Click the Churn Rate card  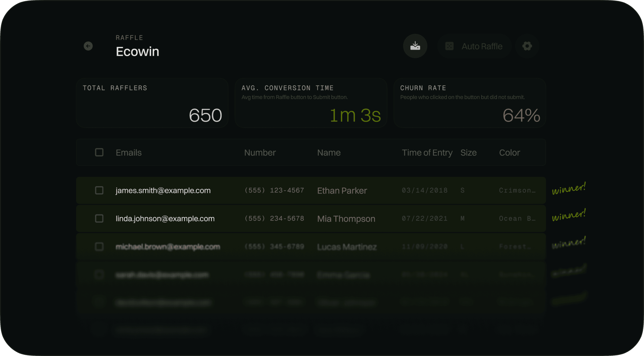[470, 103]
